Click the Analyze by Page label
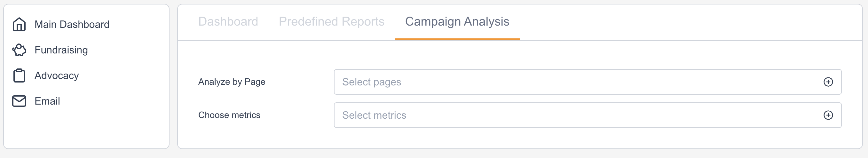 click(232, 82)
